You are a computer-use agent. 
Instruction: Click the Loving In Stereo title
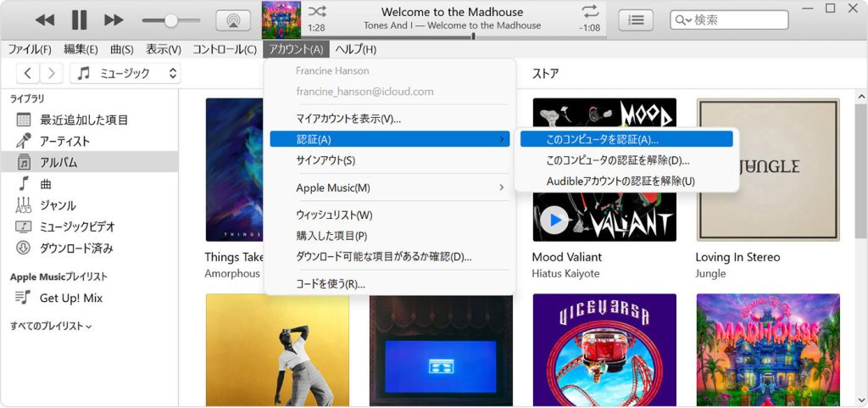[737, 257]
